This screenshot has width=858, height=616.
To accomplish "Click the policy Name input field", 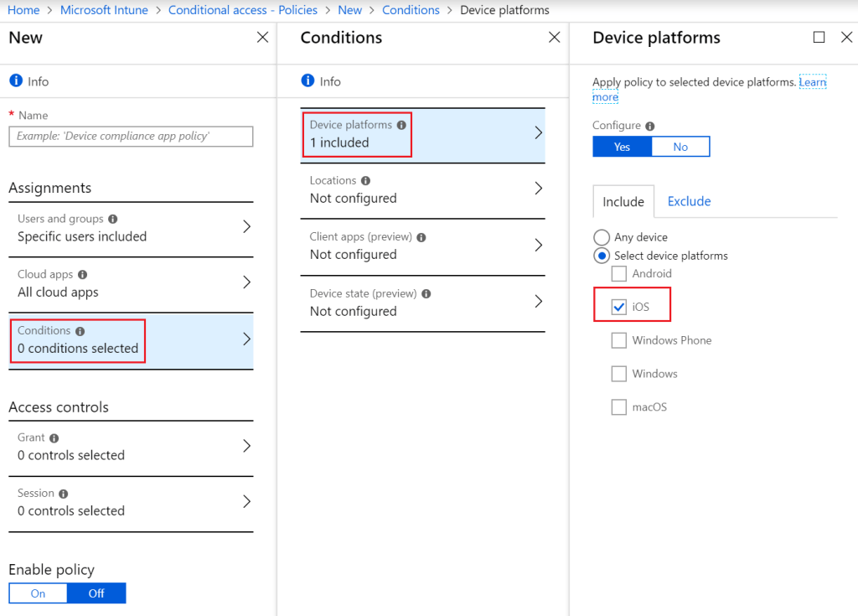I will coord(131,136).
